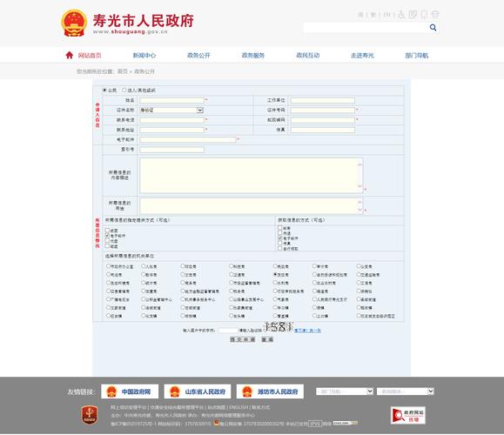
Task: Check the 磁盘 format checkbox
Action: (107, 245)
